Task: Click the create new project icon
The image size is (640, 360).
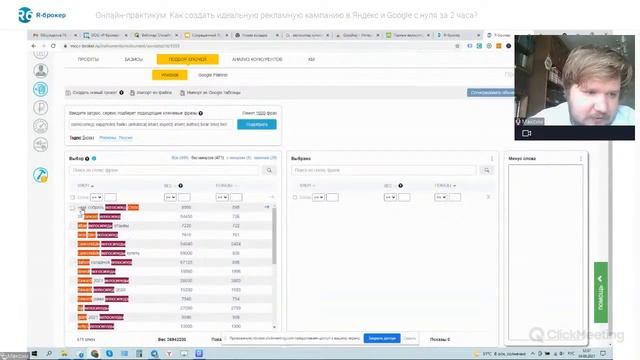Action: [x=68, y=93]
